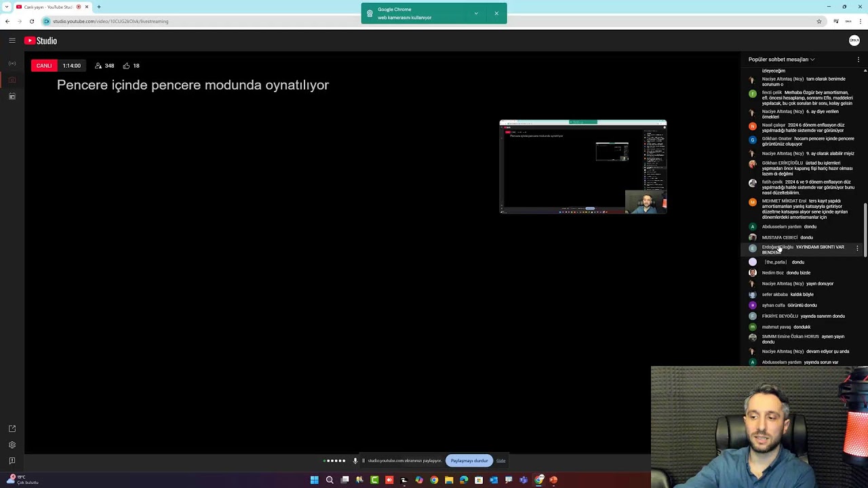Open a new Chrome tab
868x488 pixels.
point(99,7)
